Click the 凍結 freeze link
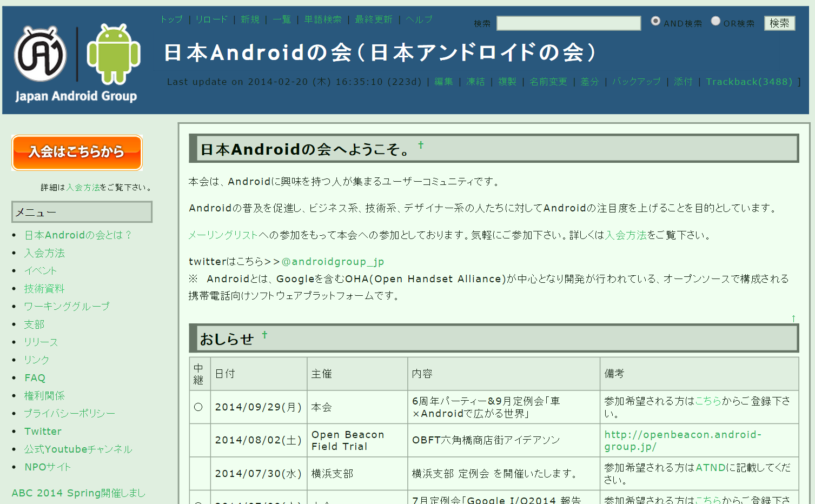This screenshot has height=504, width=815. point(475,82)
